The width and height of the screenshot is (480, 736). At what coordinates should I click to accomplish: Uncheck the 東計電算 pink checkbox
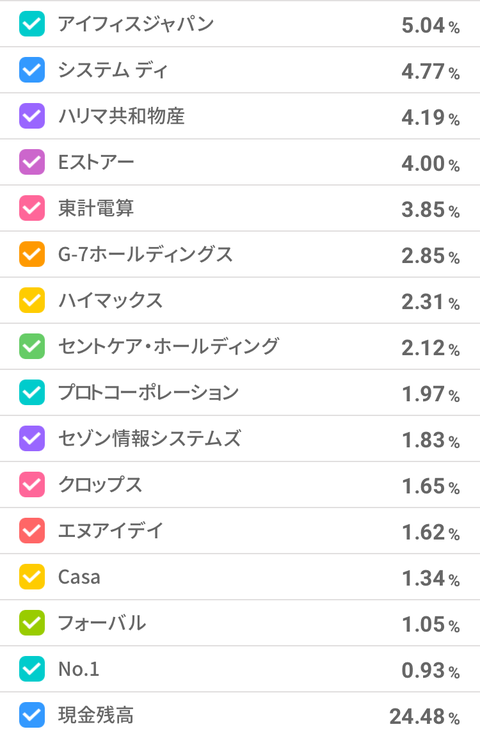(x=32, y=208)
